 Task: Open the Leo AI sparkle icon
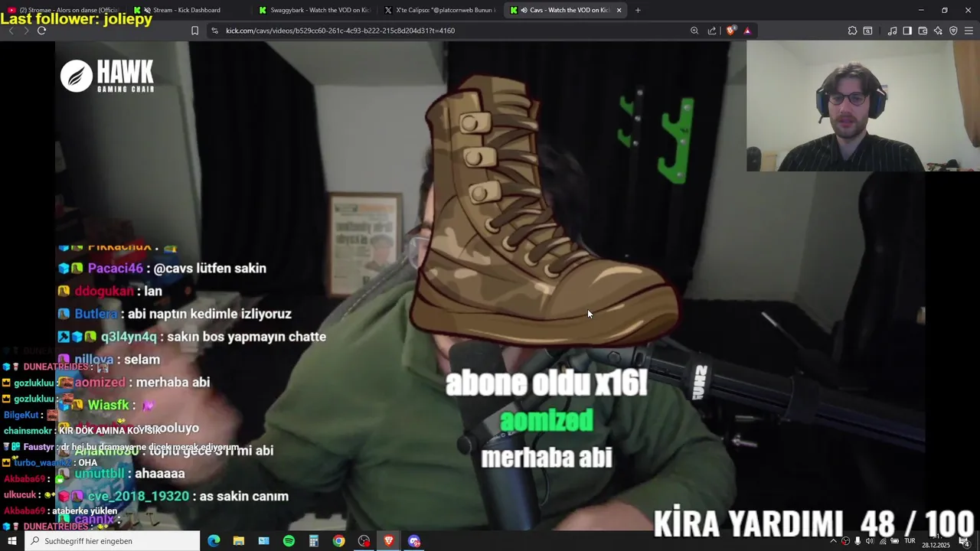(x=938, y=31)
